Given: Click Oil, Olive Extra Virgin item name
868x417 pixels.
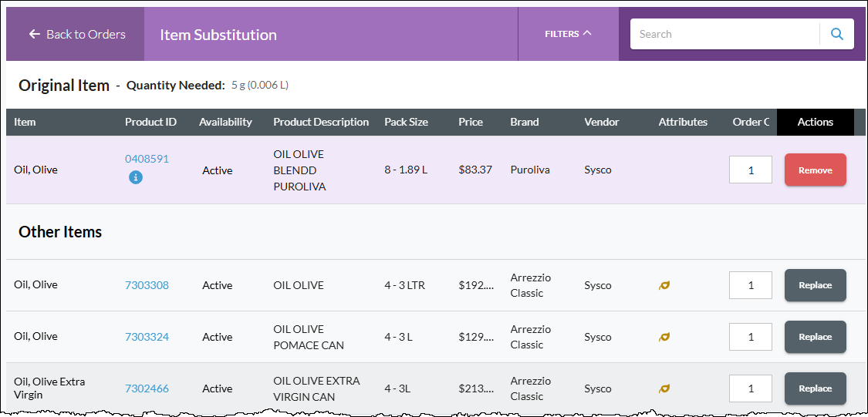Looking at the screenshot, I should 49,388.
